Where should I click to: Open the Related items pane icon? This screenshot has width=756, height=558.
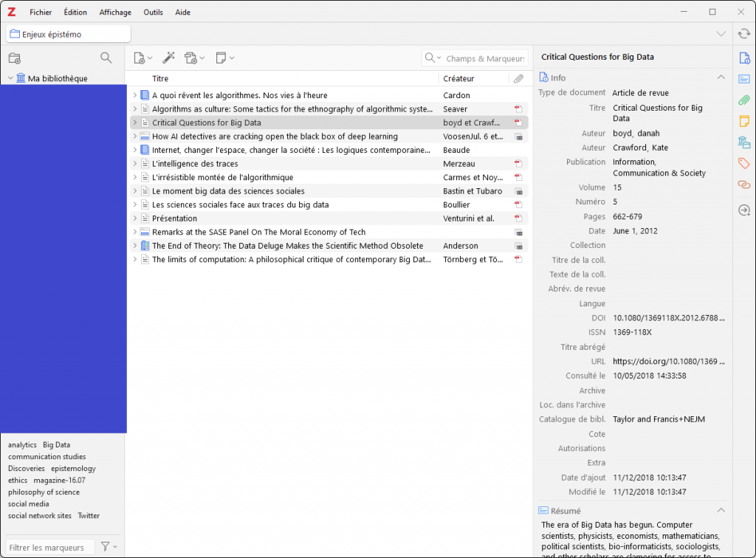point(744,185)
